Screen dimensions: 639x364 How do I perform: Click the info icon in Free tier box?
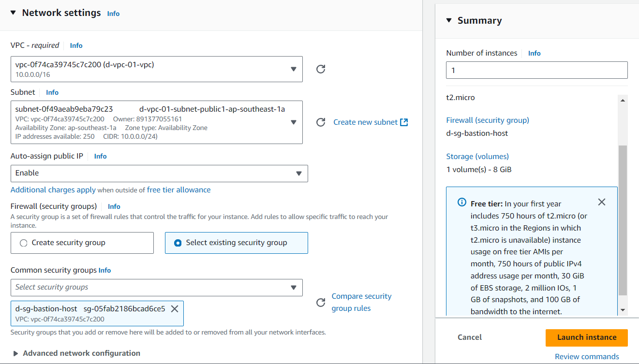point(462,203)
